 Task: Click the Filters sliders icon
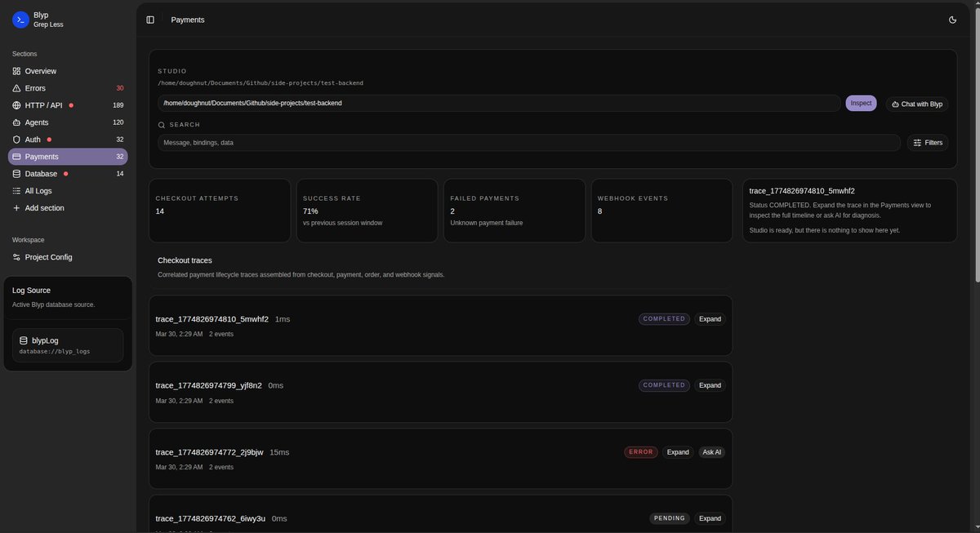pos(917,143)
